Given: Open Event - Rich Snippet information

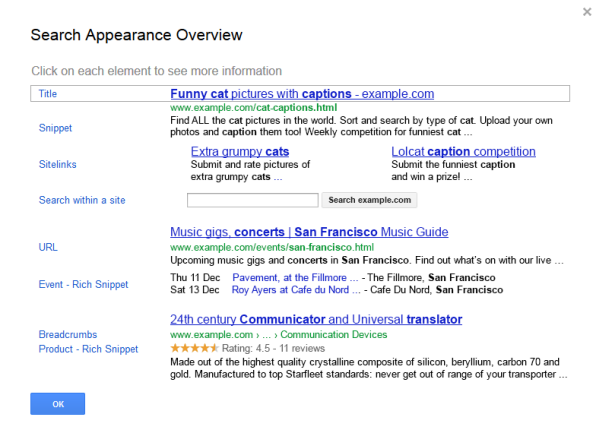Looking at the screenshot, I should [83, 284].
